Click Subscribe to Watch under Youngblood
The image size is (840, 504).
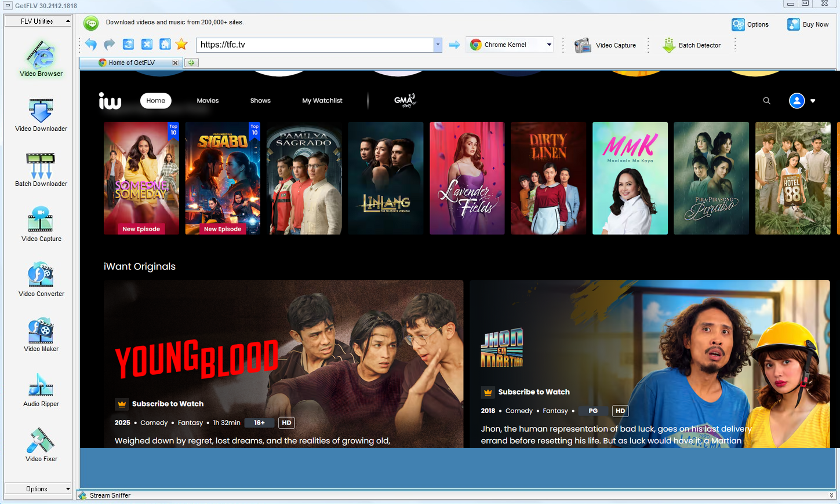(x=159, y=404)
